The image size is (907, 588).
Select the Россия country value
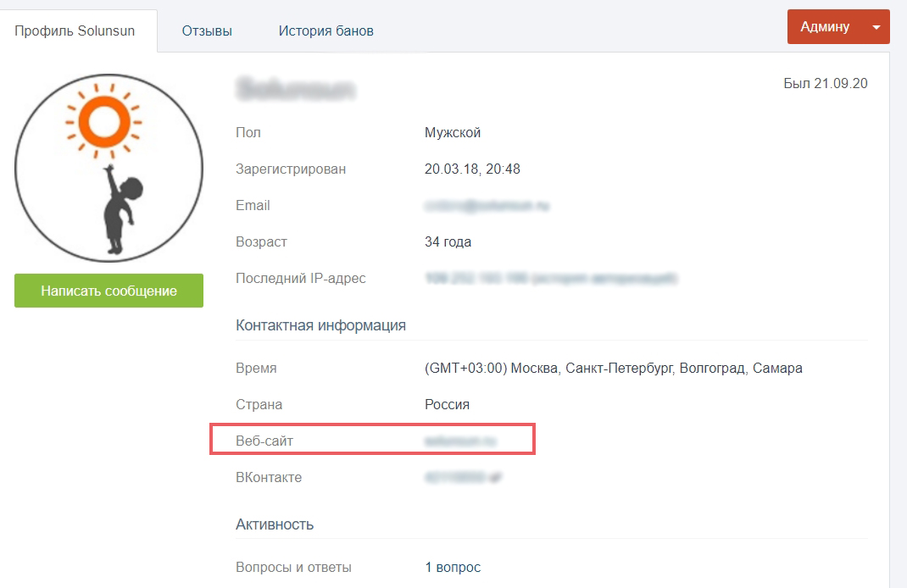click(447, 404)
